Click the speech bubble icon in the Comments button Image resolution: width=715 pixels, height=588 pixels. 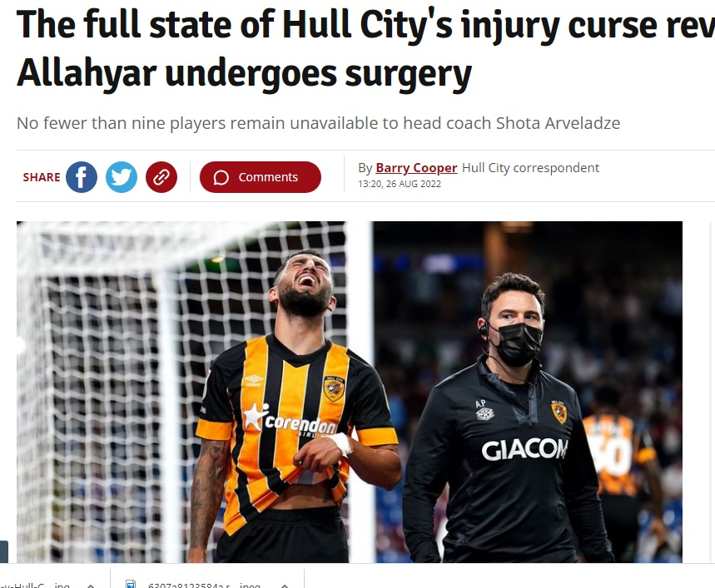coord(221,178)
